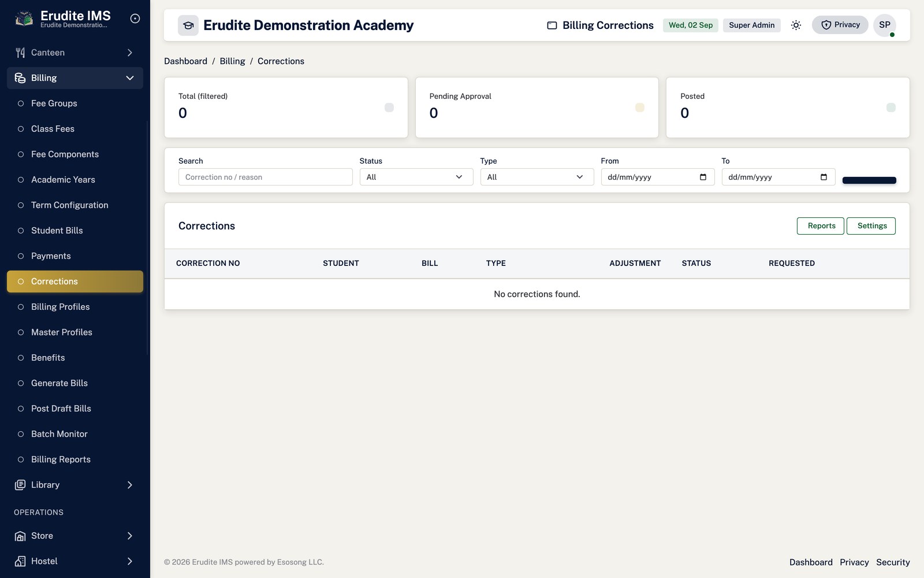
Task: Expand the Canteen menu chevron
Action: click(130, 53)
